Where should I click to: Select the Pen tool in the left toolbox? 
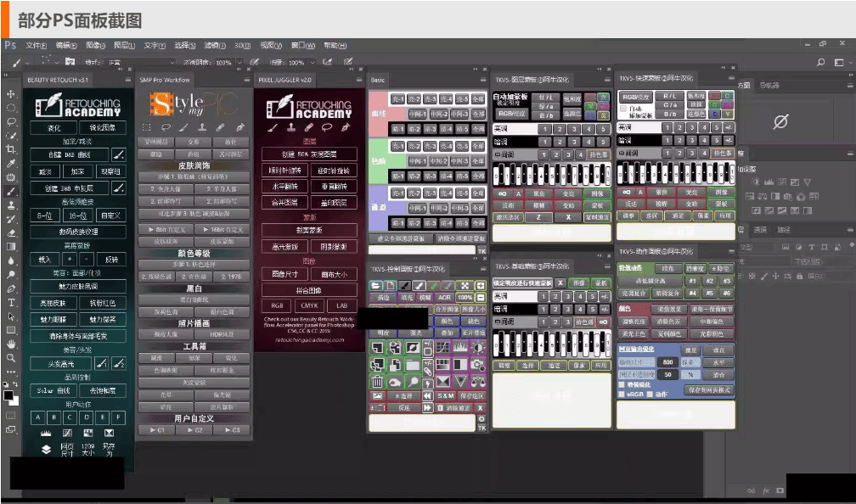[x=11, y=288]
